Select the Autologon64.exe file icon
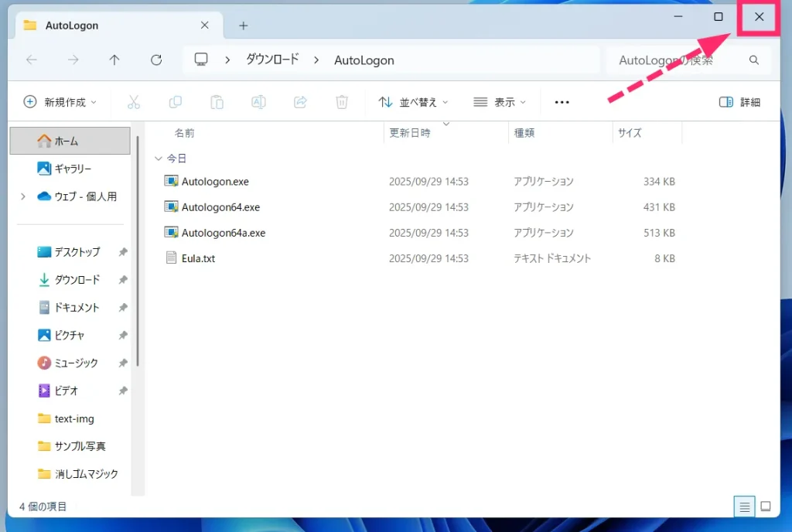 (171, 206)
